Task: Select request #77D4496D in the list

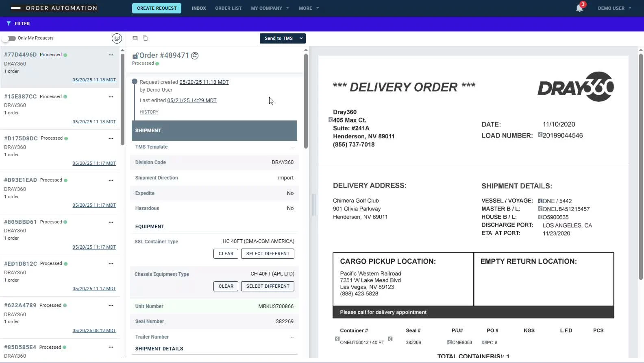Action: coord(60,67)
